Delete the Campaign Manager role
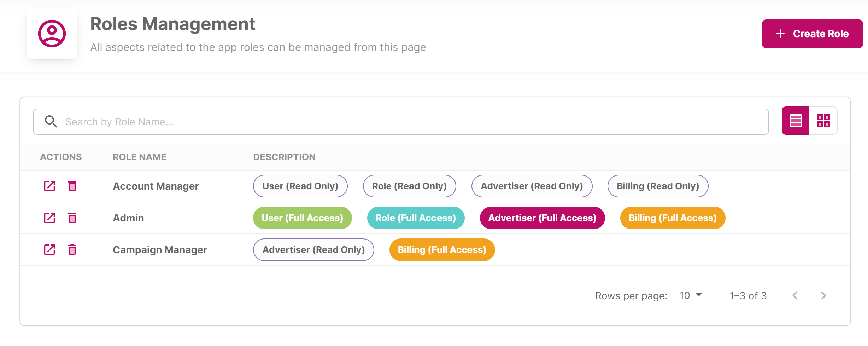The height and width of the screenshot is (346, 868). pos(72,250)
